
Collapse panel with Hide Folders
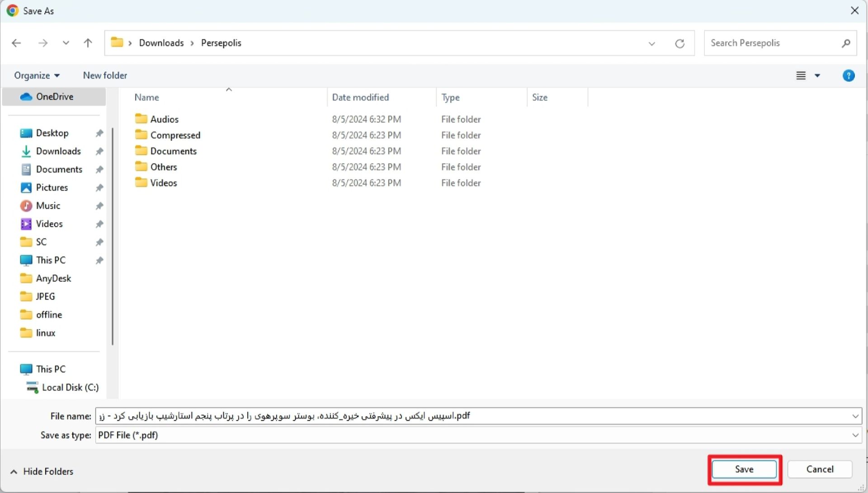(x=42, y=471)
